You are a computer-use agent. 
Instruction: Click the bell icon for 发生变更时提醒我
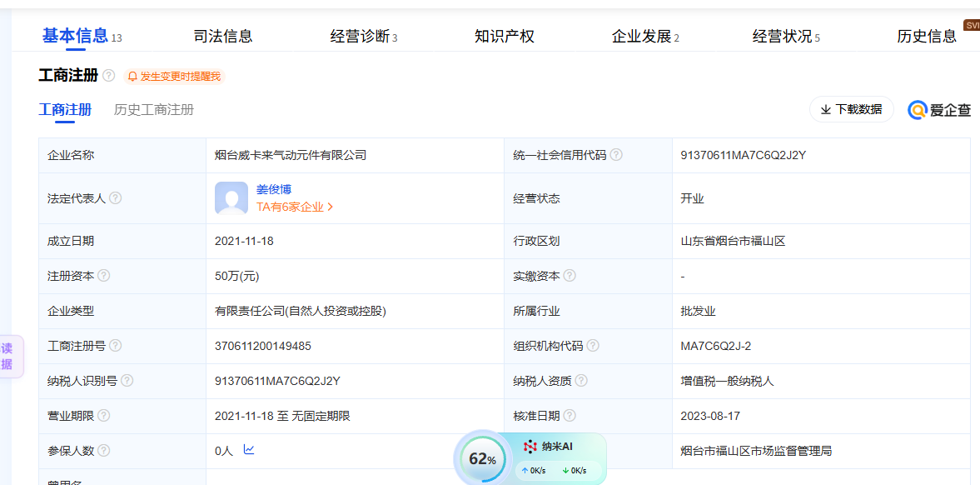(132, 77)
